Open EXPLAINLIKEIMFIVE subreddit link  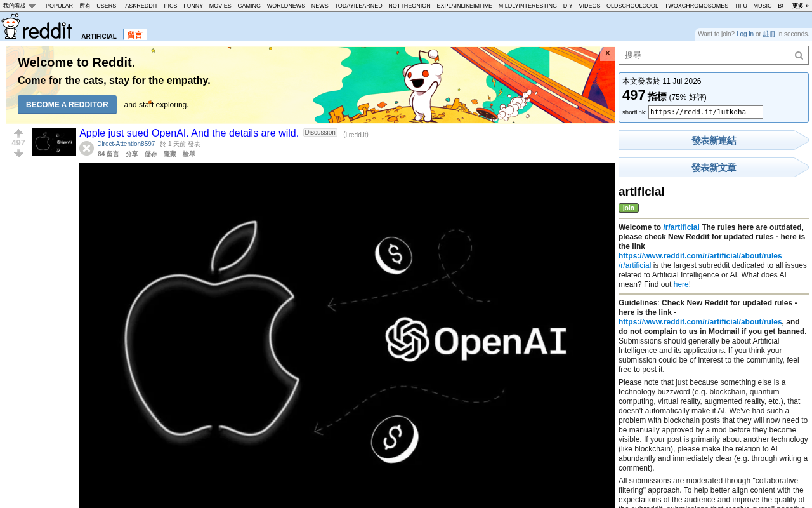tap(464, 6)
